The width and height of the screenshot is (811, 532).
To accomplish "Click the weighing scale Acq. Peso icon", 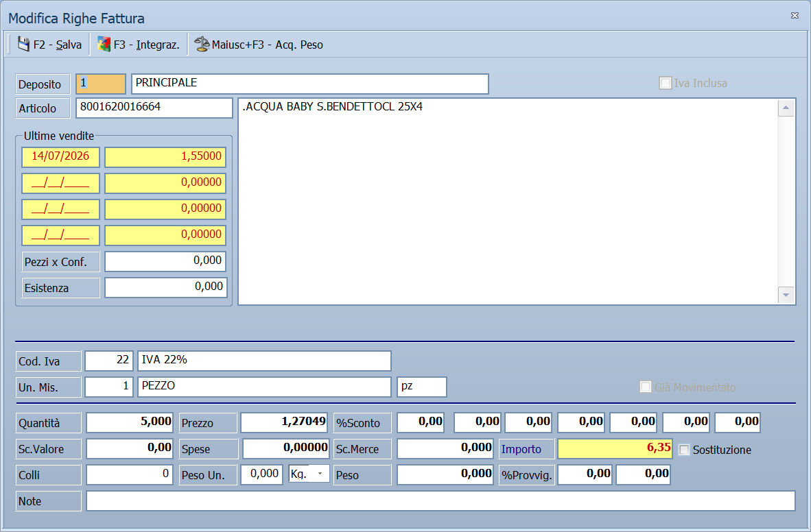I will tap(202, 45).
